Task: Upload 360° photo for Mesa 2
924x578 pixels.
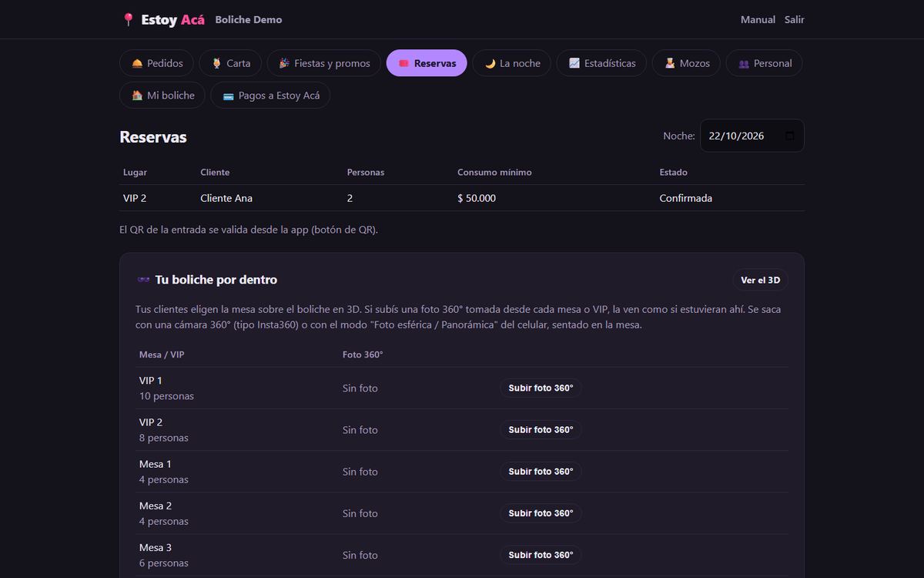Action: [x=541, y=512]
